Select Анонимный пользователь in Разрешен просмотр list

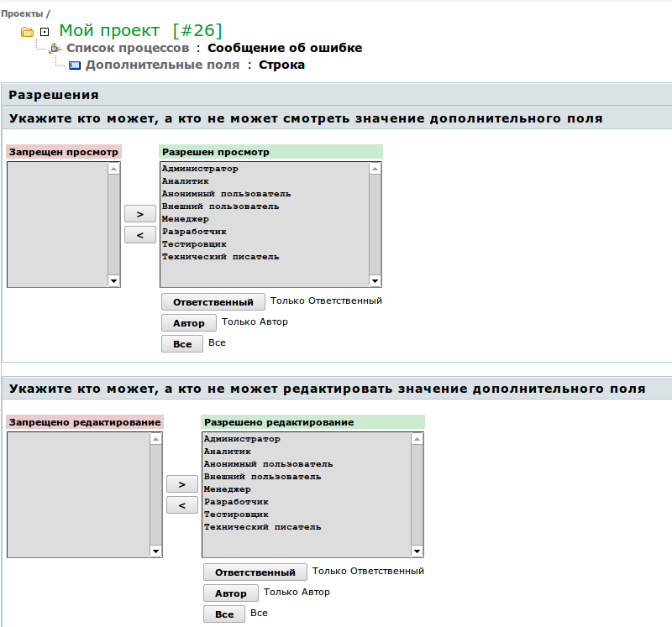226,194
